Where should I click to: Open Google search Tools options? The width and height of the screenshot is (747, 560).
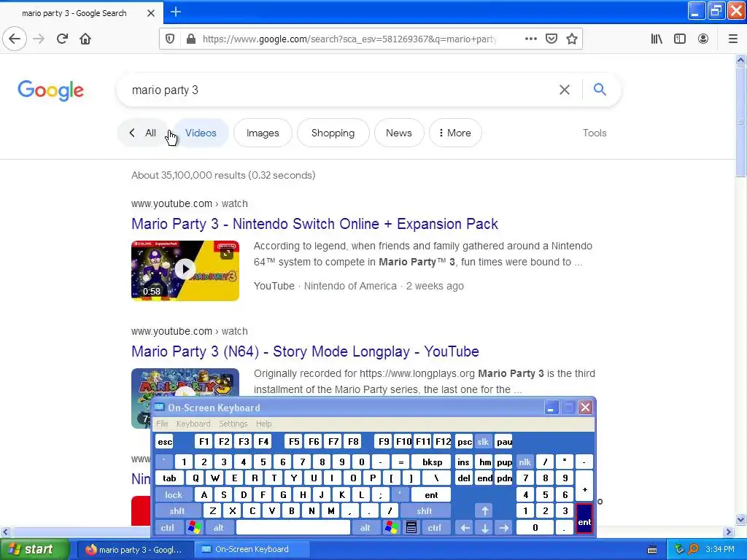(595, 133)
